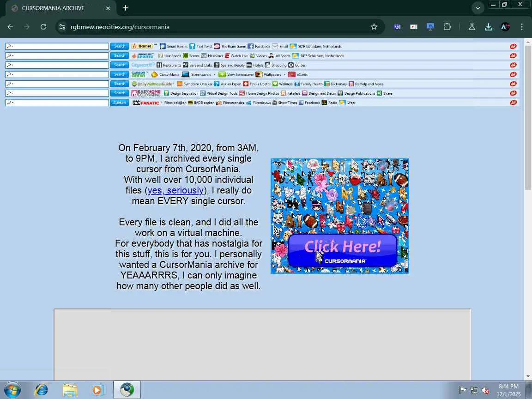
Task: Open Guides in the Citysearch toolbar
Action: click(297, 65)
